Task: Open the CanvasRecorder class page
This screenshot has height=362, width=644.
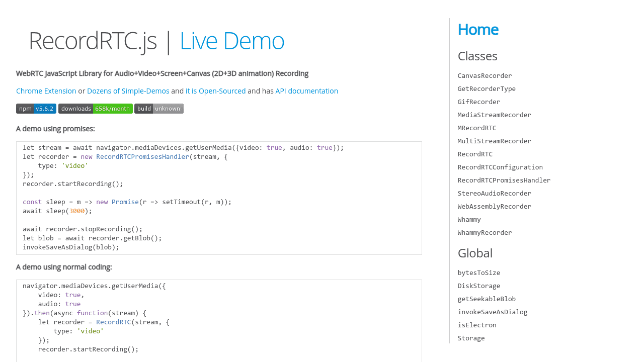Action: tap(485, 76)
